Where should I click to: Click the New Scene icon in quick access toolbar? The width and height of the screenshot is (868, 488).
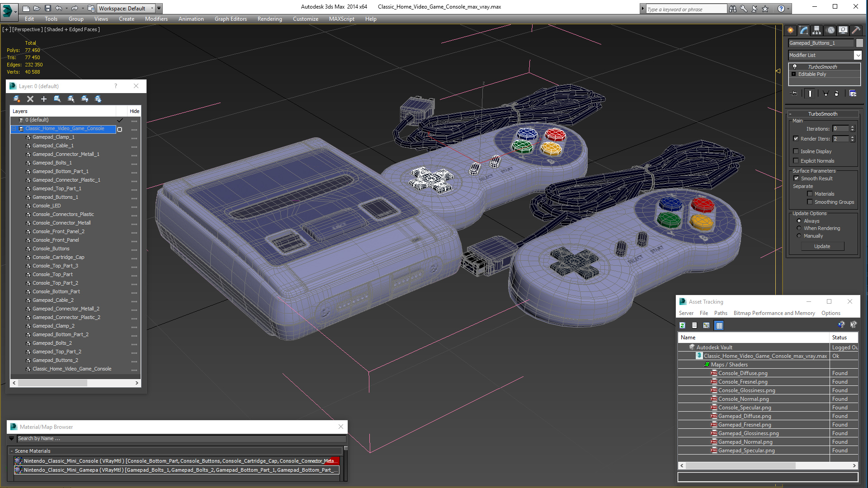click(26, 8)
